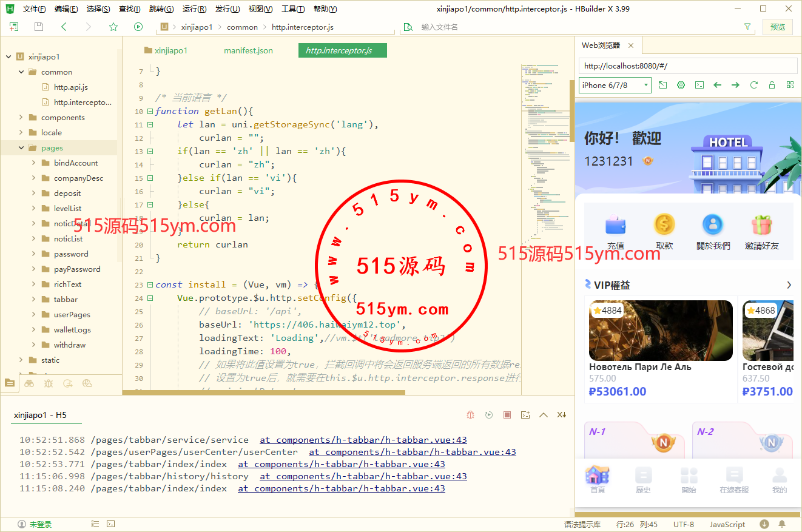
Task: Click the 预览 preview button
Action: click(x=777, y=27)
